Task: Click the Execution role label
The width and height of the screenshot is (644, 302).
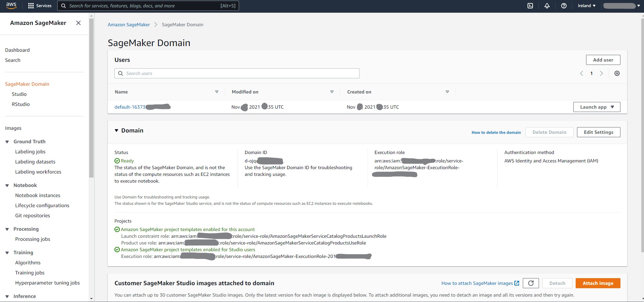Action: 389,152
